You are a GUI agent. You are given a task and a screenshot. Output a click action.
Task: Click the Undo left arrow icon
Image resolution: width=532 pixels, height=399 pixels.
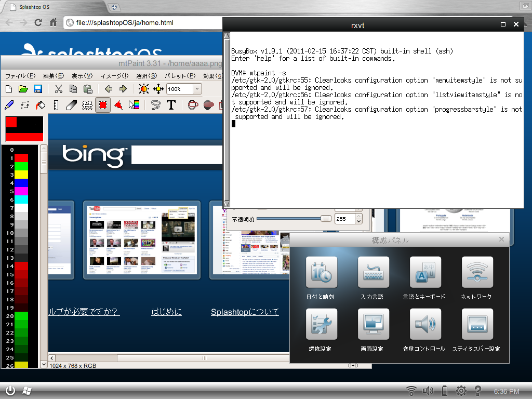tap(108, 89)
